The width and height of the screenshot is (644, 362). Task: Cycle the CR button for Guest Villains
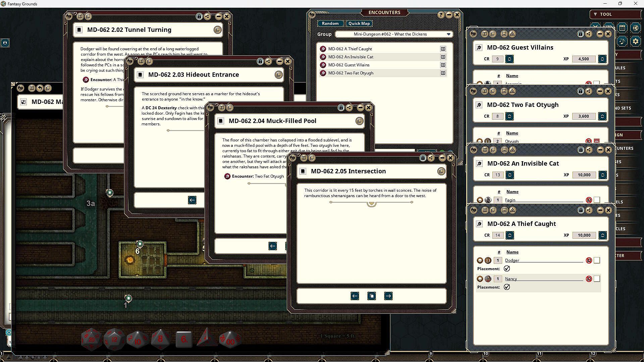tap(509, 59)
